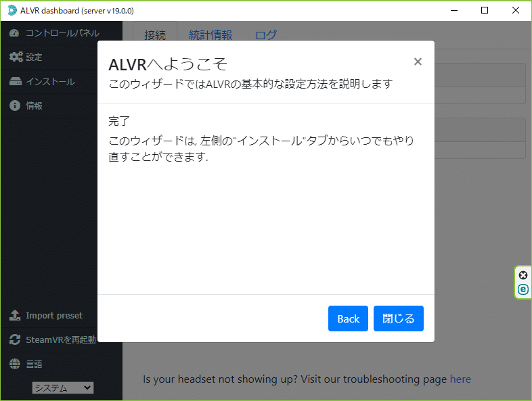Viewport: 532px width, 401px height.
Task: Click the upload icon beside Import preset
Action: (x=15, y=315)
